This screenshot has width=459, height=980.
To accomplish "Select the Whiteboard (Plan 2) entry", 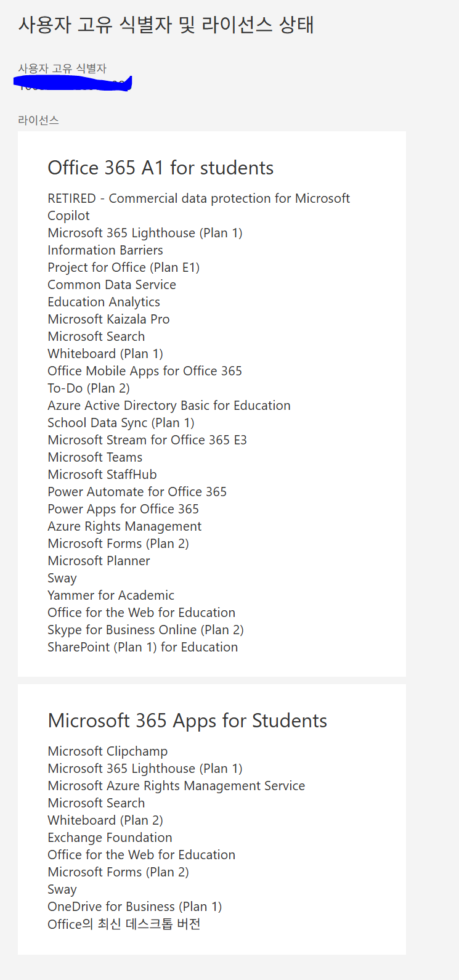I will (105, 820).
